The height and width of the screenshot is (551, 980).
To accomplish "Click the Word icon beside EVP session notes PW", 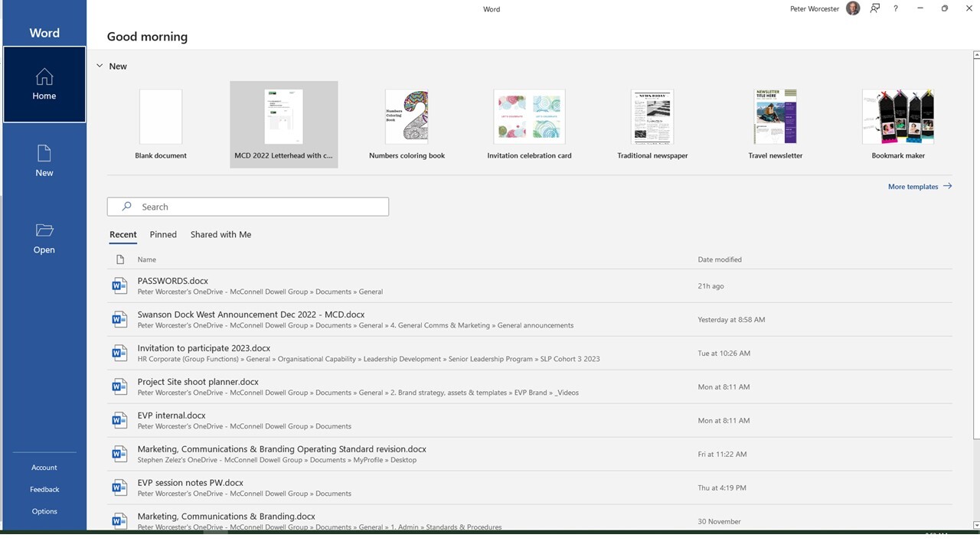I will pyautogui.click(x=119, y=487).
